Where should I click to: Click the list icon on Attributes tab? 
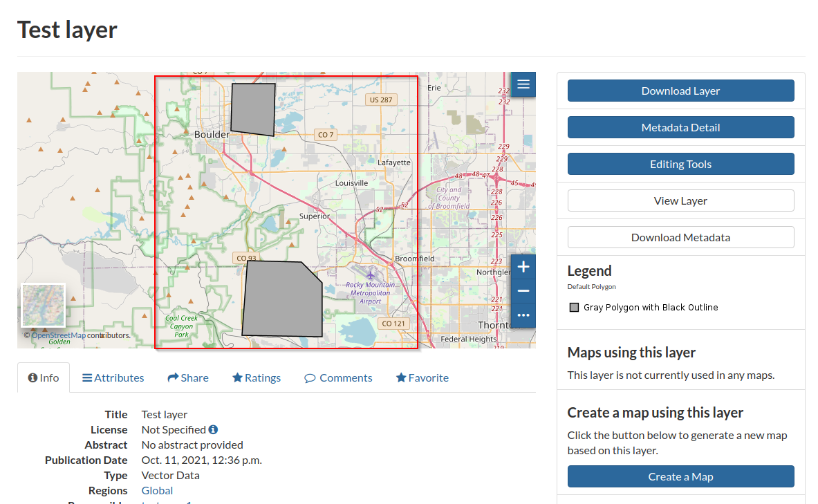pyautogui.click(x=87, y=377)
